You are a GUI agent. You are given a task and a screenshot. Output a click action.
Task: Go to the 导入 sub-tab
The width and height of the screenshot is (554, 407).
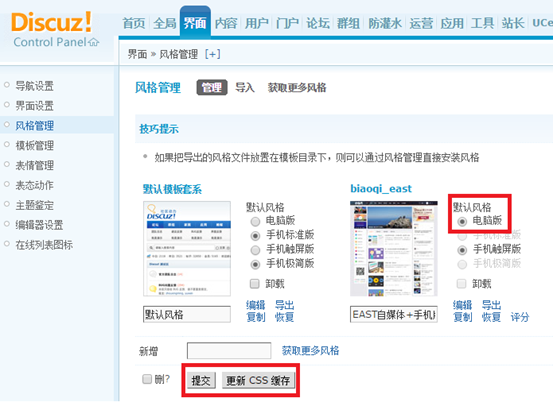tap(245, 87)
